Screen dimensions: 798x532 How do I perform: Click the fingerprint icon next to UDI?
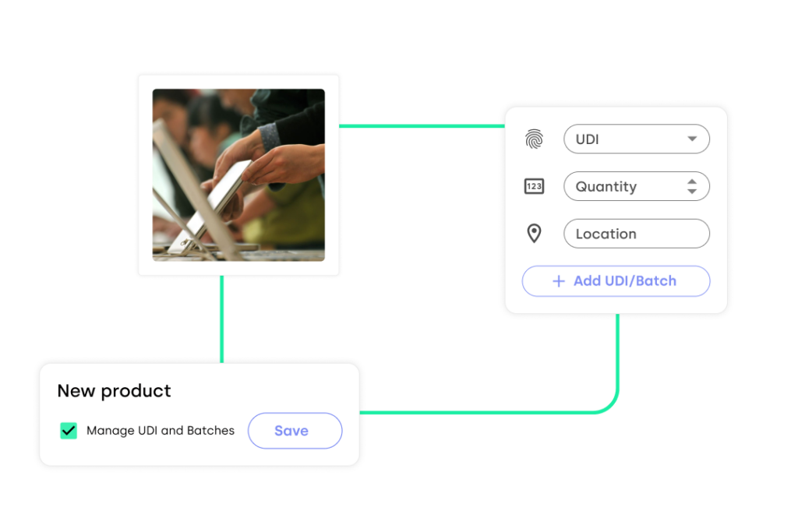534,139
